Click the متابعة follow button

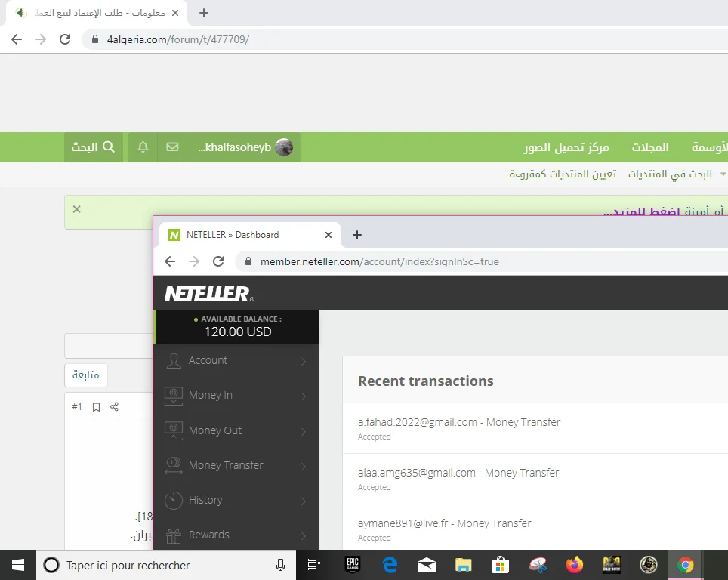86,375
